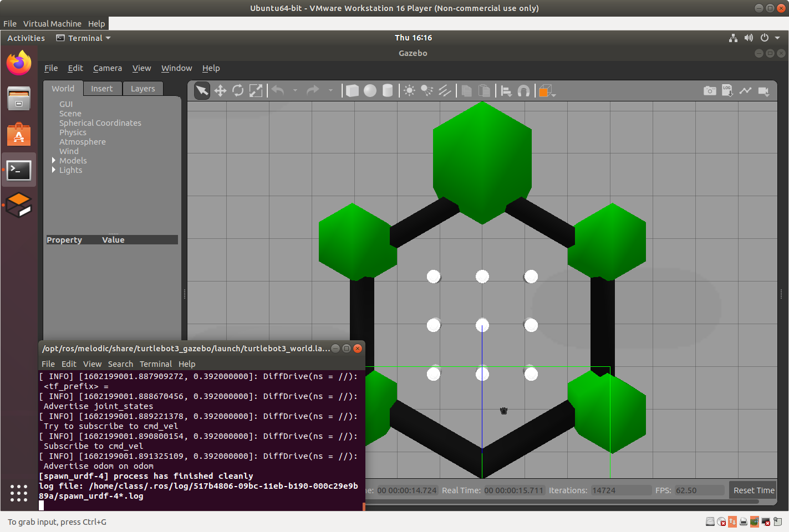Open the plot graph icon
Image resolution: width=789 pixels, height=532 pixels.
pos(745,90)
